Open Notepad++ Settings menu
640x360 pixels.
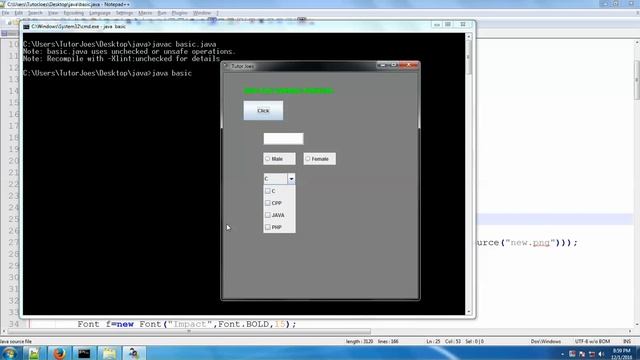(x=124, y=13)
